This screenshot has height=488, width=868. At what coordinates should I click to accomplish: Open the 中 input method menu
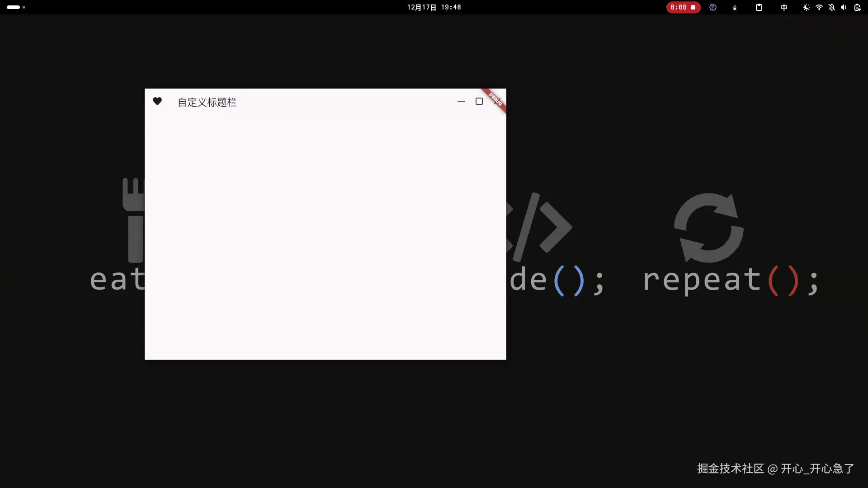784,7
